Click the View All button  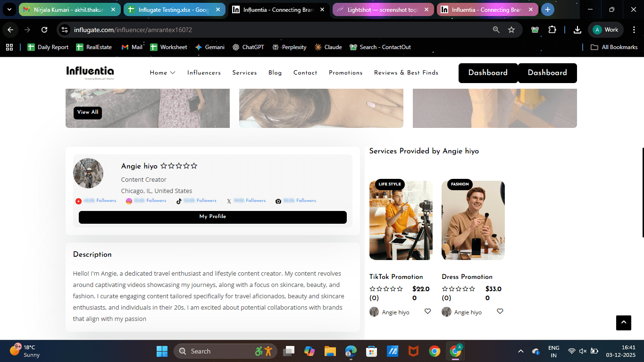(x=88, y=112)
